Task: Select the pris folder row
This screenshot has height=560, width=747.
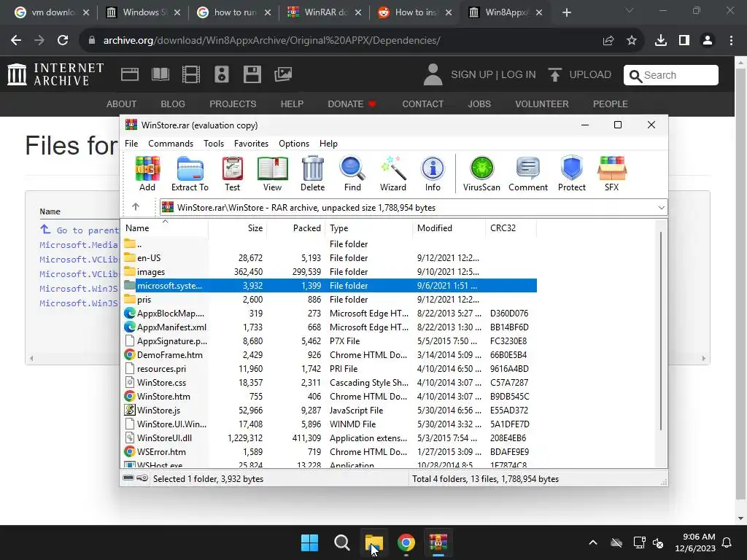Action: tap(330, 299)
